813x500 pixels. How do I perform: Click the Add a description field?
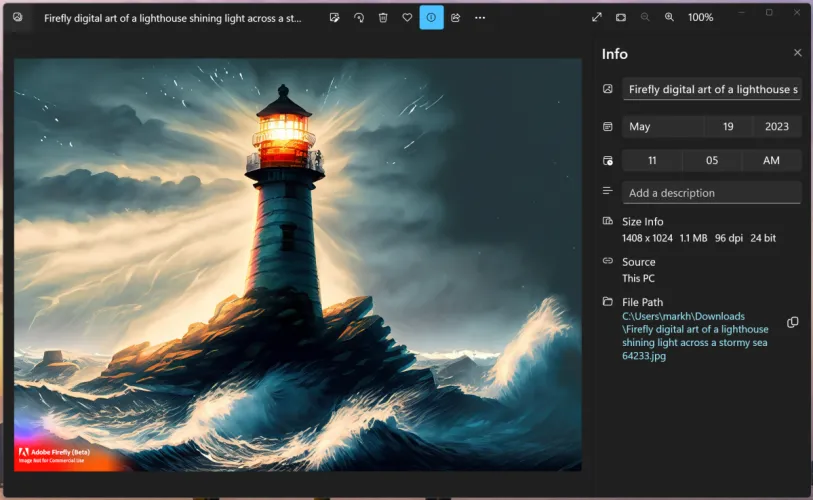tap(712, 193)
